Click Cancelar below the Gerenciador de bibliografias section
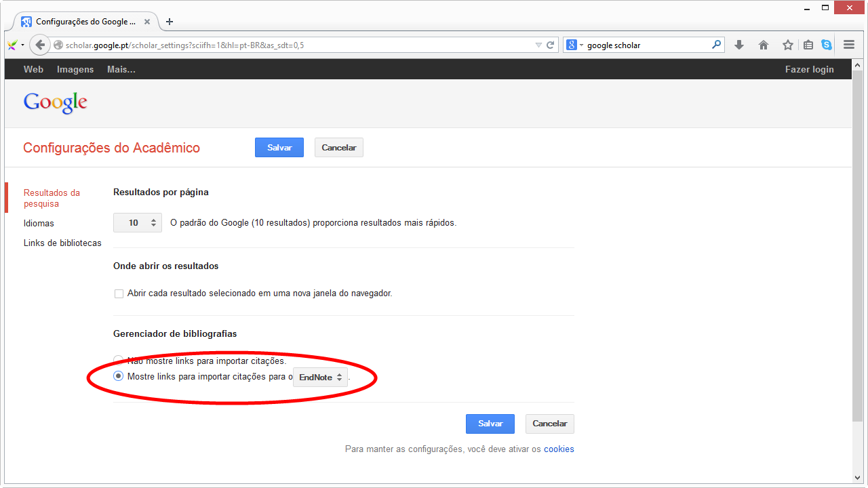This screenshot has width=868, height=488. point(550,424)
